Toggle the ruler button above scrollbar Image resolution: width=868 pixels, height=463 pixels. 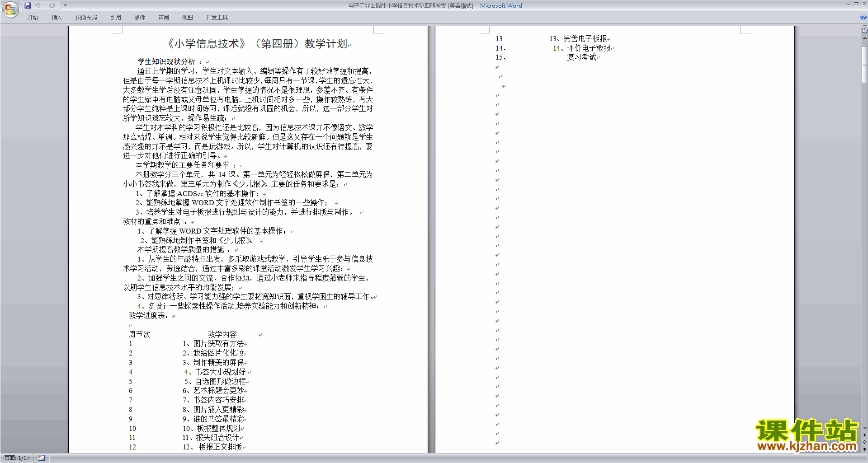(x=865, y=31)
